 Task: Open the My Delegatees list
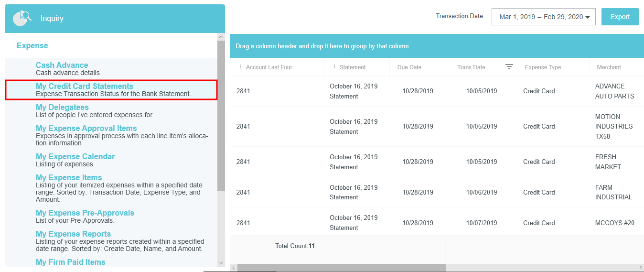(x=62, y=108)
